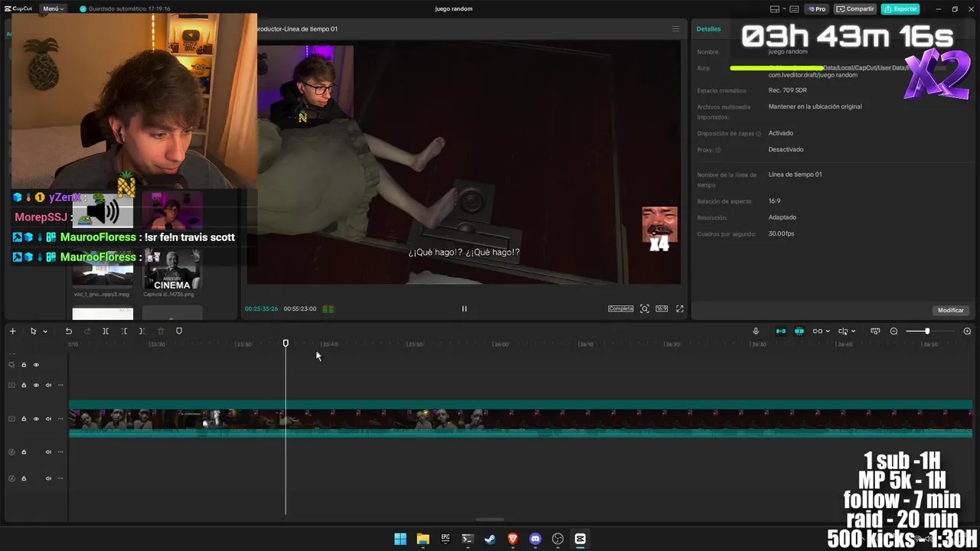Open the Windows Start menu
The height and width of the screenshot is (551, 980).
coord(400,539)
